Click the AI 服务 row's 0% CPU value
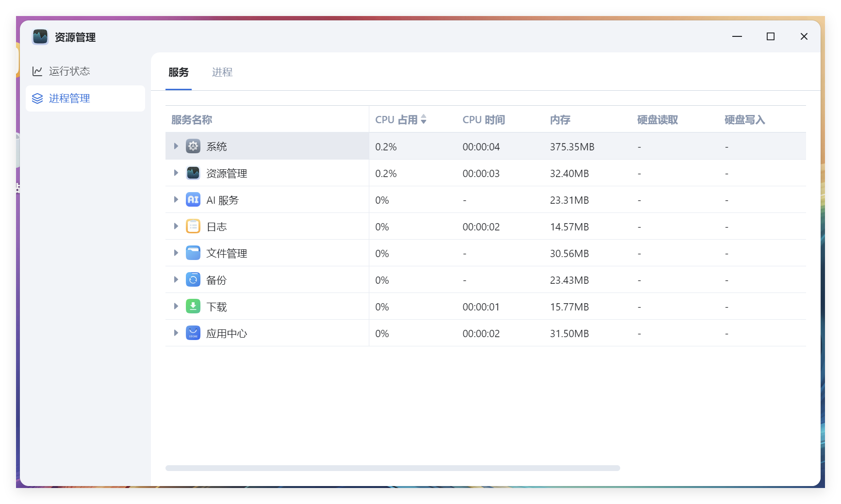The image size is (841, 504). [382, 200]
